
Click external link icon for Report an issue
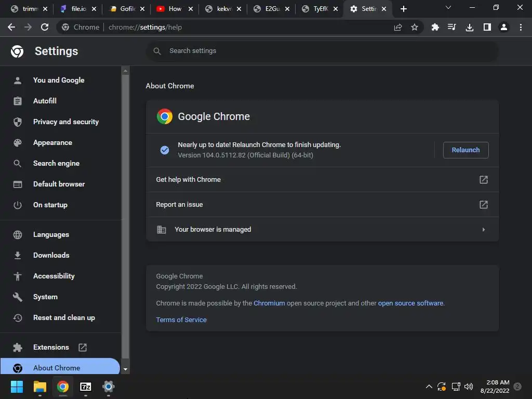coord(484,205)
